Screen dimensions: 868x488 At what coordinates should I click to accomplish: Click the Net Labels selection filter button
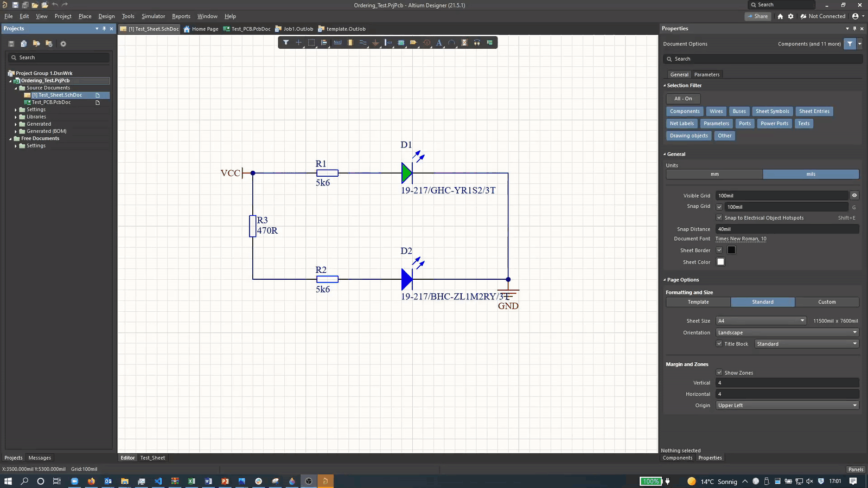coord(681,124)
